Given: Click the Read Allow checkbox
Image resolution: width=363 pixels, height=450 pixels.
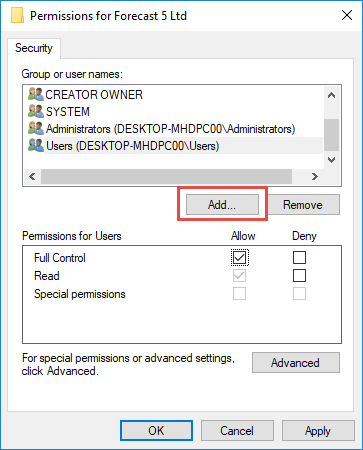Looking at the screenshot, I should [239, 276].
